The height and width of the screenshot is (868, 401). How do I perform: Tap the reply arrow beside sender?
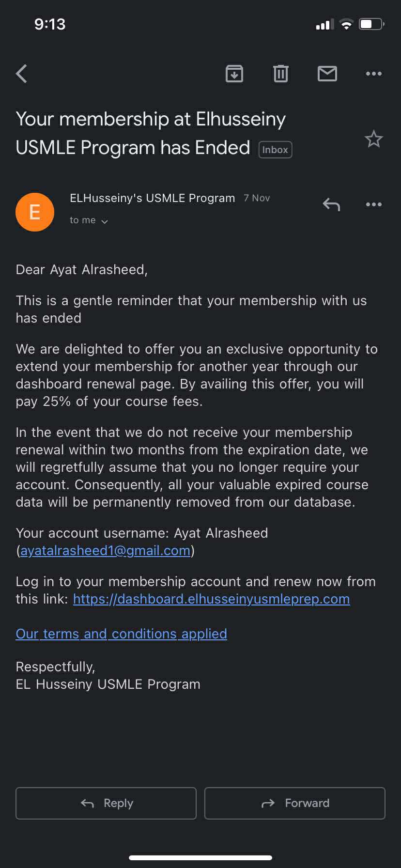pos(332,204)
